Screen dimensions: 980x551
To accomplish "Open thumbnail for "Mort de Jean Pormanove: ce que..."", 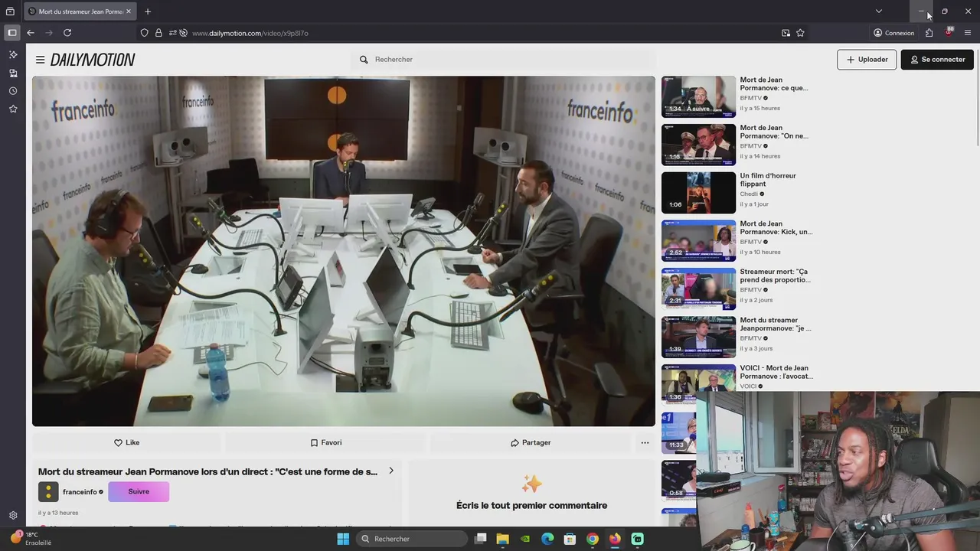I will [698, 96].
